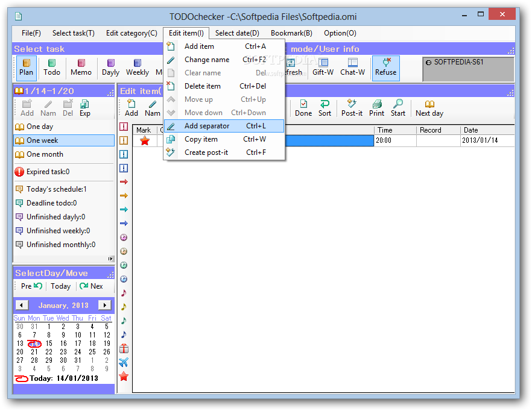Pick the orange exclamation mark icon
The width and height of the screenshot is (532, 411).
pos(124,140)
